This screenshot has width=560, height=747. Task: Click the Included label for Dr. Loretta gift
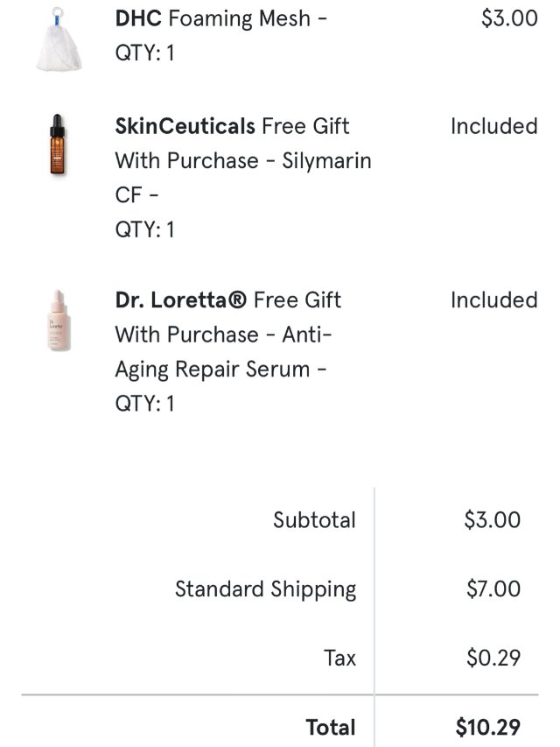pyautogui.click(x=493, y=300)
